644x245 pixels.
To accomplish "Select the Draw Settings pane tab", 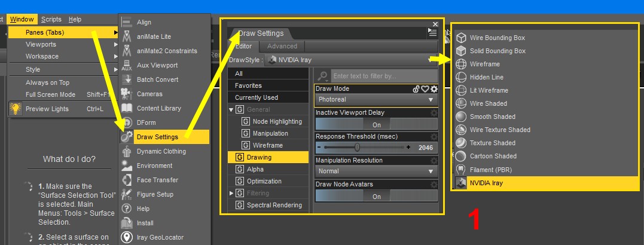I will 261,33.
